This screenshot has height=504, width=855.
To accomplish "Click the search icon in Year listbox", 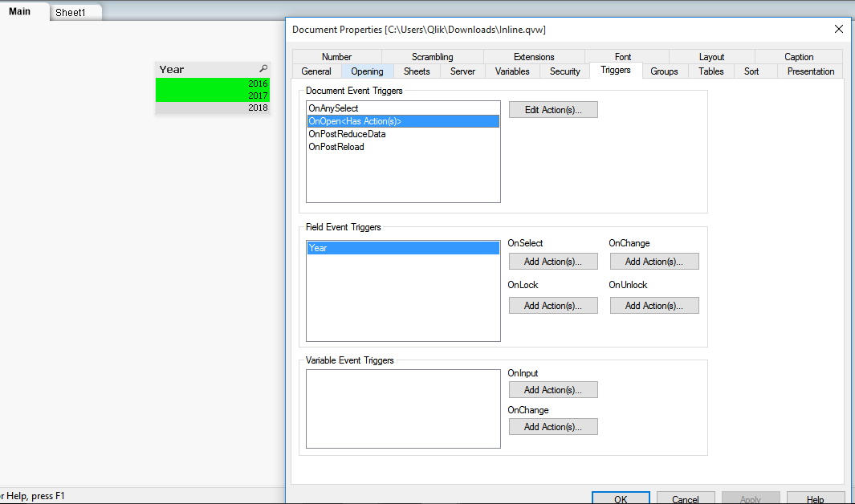I will [x=263, y=69].
